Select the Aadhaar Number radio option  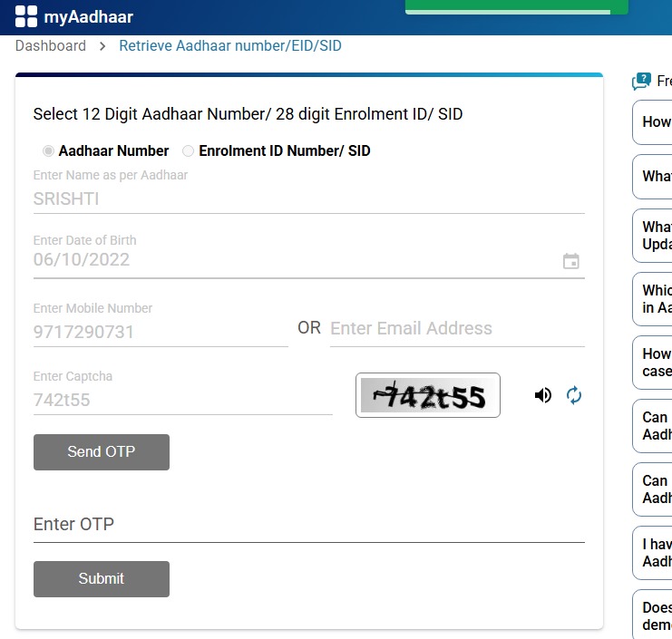pos(48,151)
